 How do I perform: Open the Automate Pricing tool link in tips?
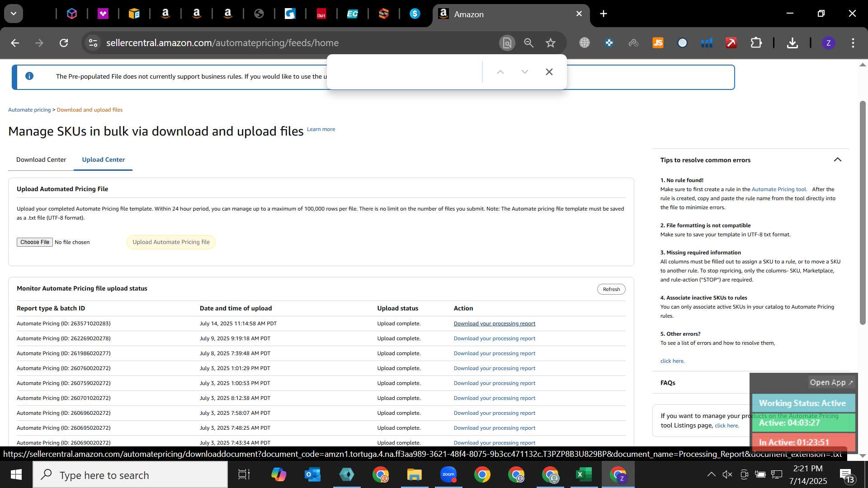point(779,189)
